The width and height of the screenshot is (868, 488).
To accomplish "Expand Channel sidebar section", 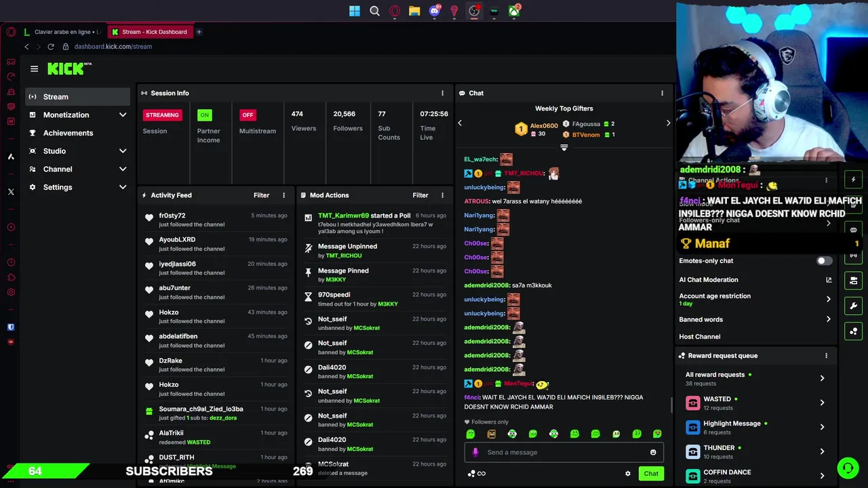I will coord(123,169).
